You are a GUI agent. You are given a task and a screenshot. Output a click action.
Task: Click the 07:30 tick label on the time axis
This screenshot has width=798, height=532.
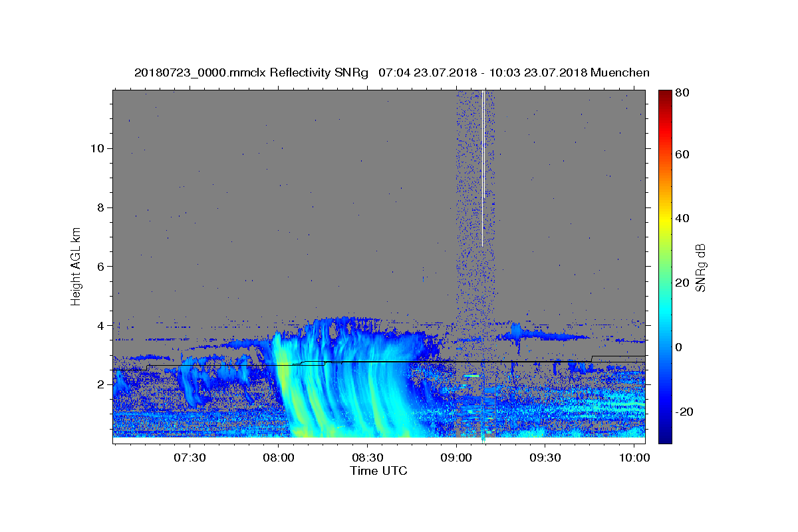pos(190,458)
